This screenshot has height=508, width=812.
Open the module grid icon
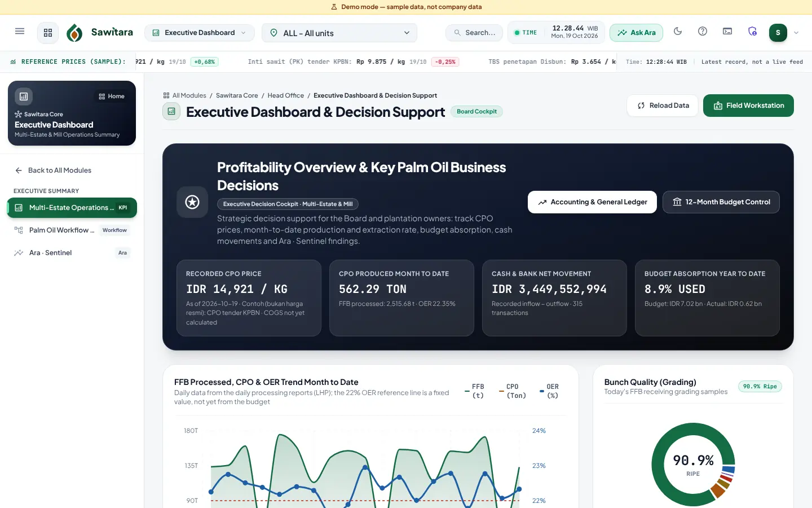tap(48, 33)
